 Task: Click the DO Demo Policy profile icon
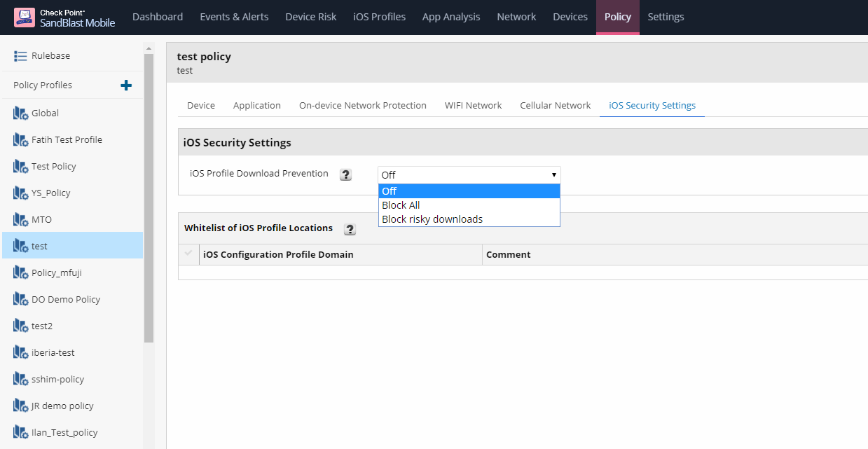(20, 300)
